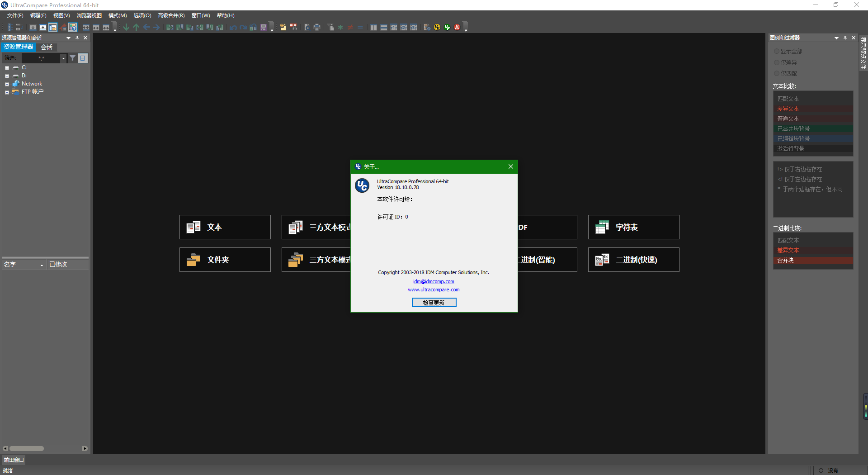Switch to side-by-side vertical layout icon
The width and height of the screenshot is (868, 475).
tap(373, 27)
